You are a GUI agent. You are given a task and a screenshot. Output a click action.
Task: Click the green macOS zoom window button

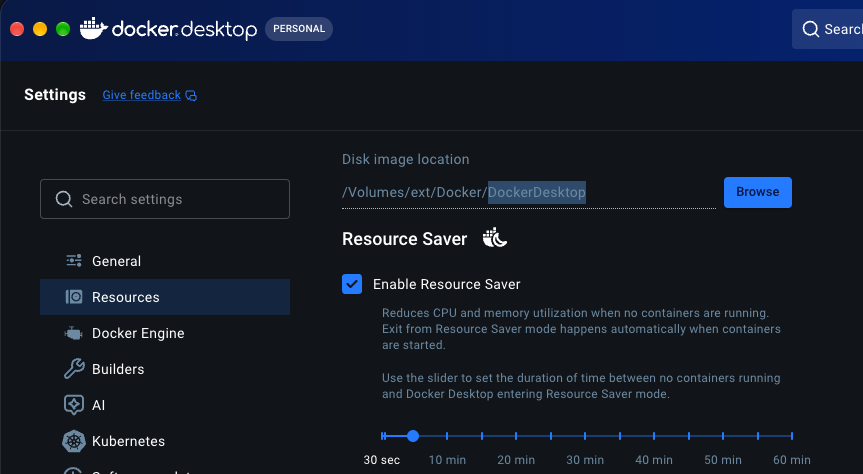click(x=63, y=29)
